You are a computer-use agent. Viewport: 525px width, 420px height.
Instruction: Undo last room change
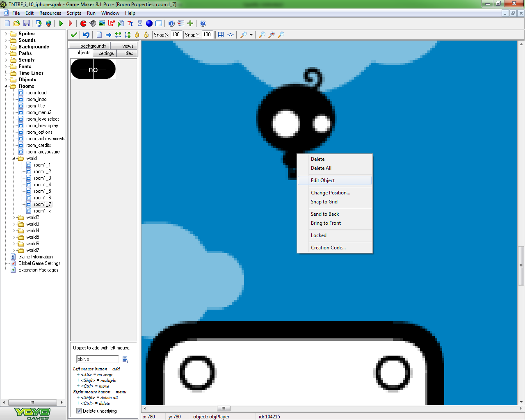coord(86,35)
